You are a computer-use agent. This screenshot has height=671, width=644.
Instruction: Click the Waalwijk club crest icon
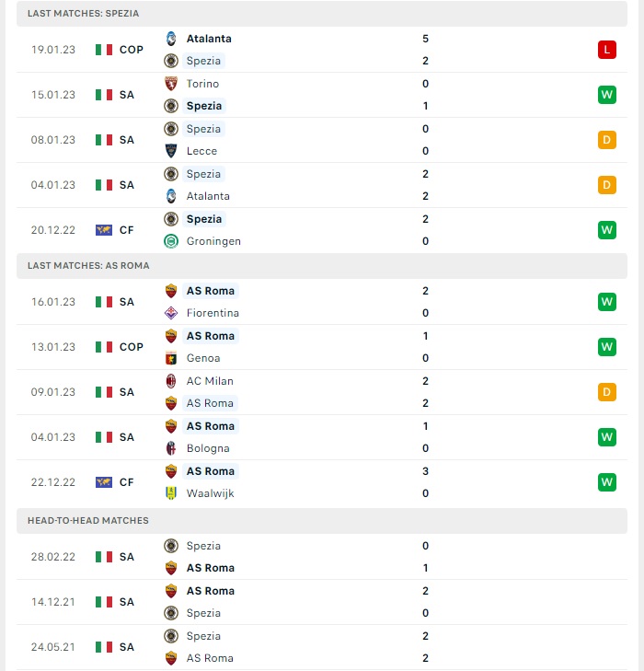(171, 493)
